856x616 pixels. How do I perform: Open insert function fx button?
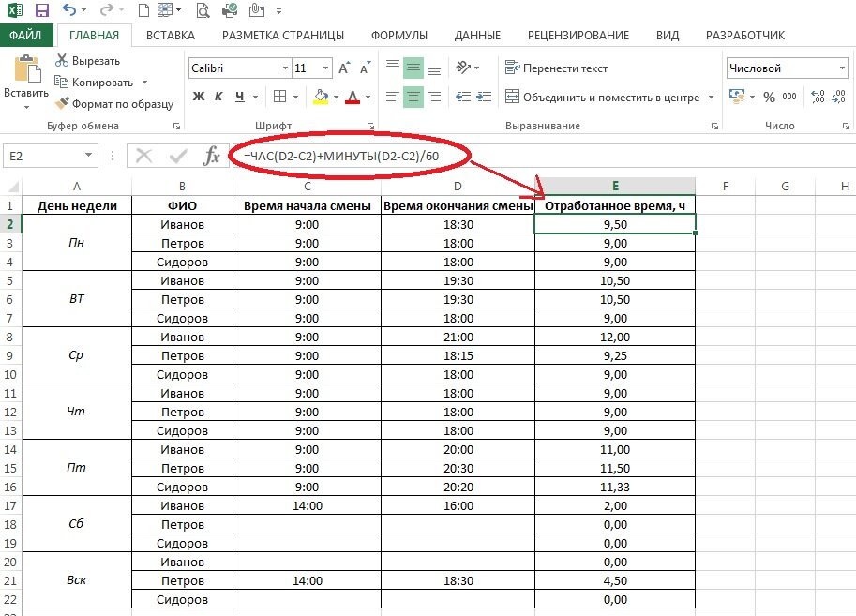click(x=211, y=157)
